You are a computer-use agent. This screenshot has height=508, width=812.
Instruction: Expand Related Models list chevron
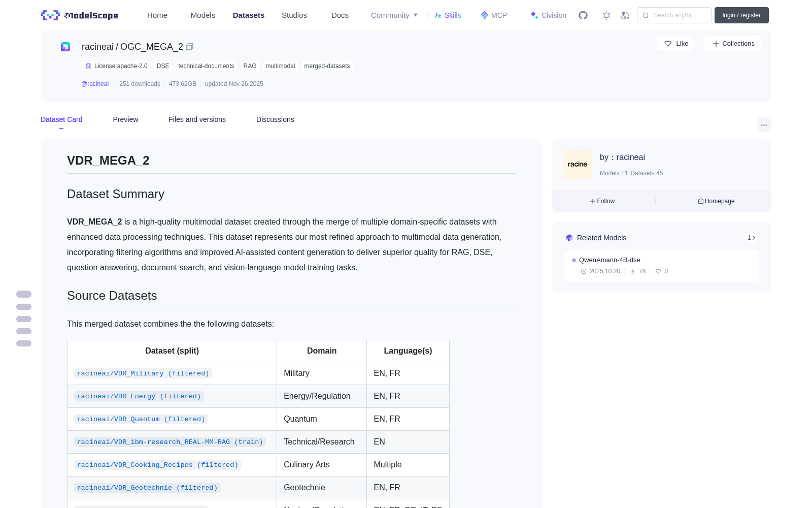752,238
